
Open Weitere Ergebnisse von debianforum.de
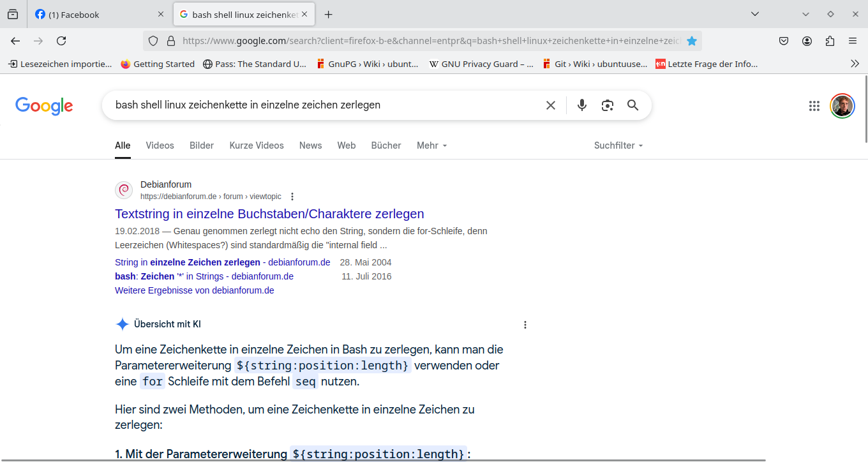coord(194,290)
